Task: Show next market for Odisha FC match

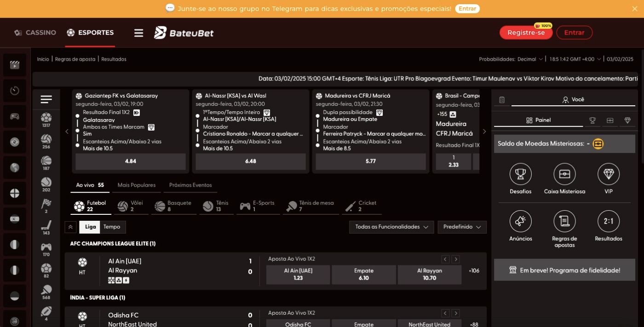Action: click(x=455, y=313)
